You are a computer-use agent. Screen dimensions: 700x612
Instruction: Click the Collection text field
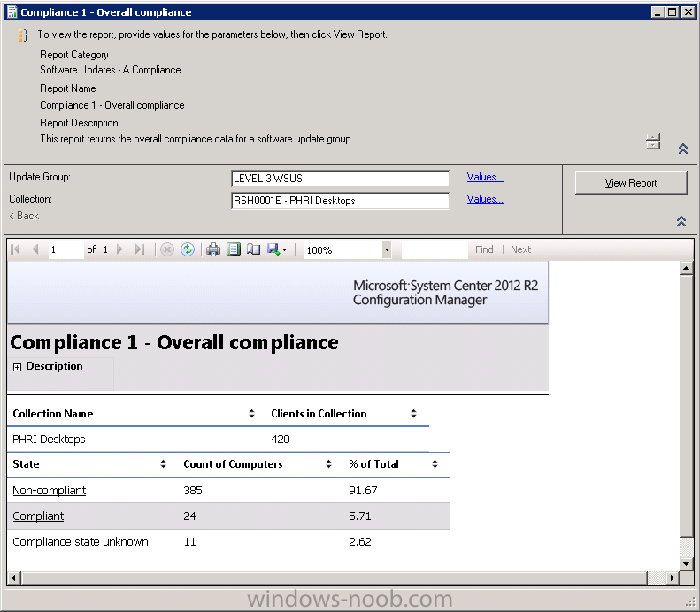click(340, 201)
